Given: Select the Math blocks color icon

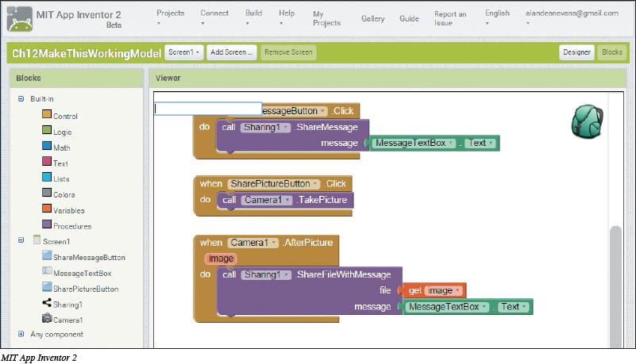Looking at the screenshot, I should coord(47,146).
